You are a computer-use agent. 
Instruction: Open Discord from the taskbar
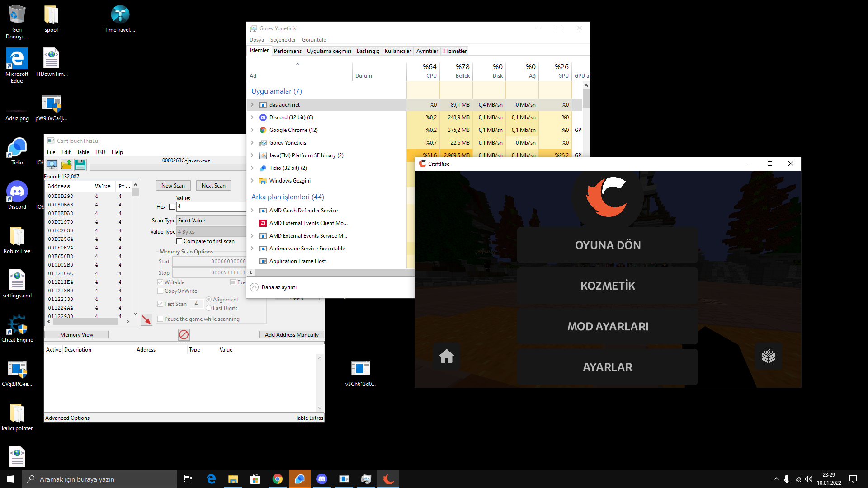[322, 479]
